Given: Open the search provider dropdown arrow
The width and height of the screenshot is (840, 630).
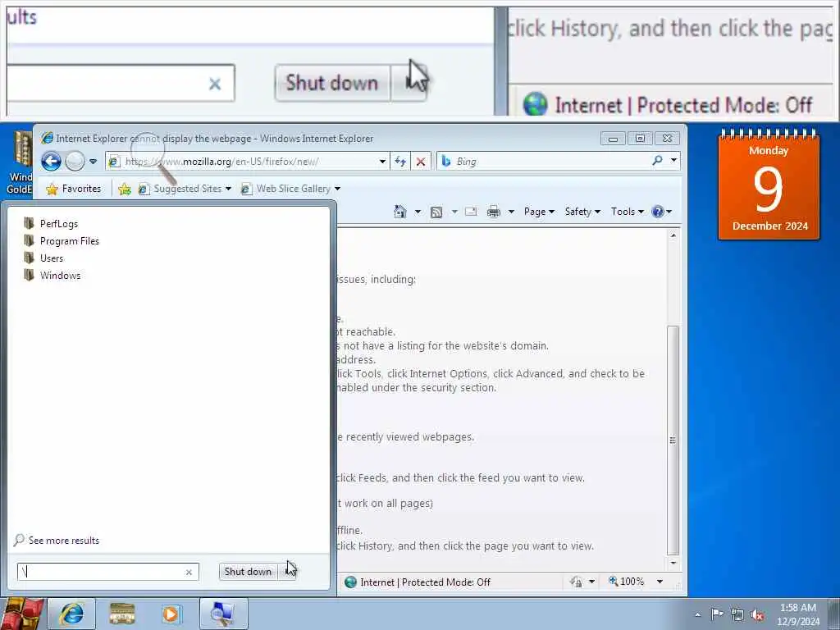Looking at the screenshot, I should (x=674, y=160).
